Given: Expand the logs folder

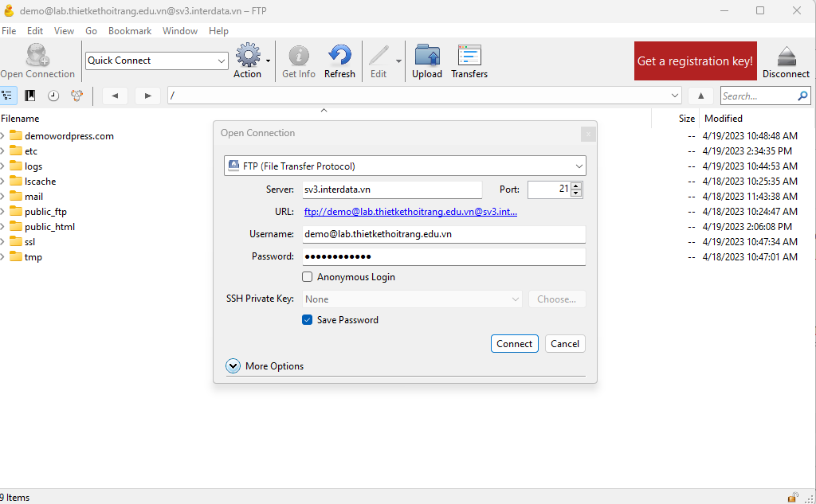Looking at the screenshot, I should (x=2, y=166).
